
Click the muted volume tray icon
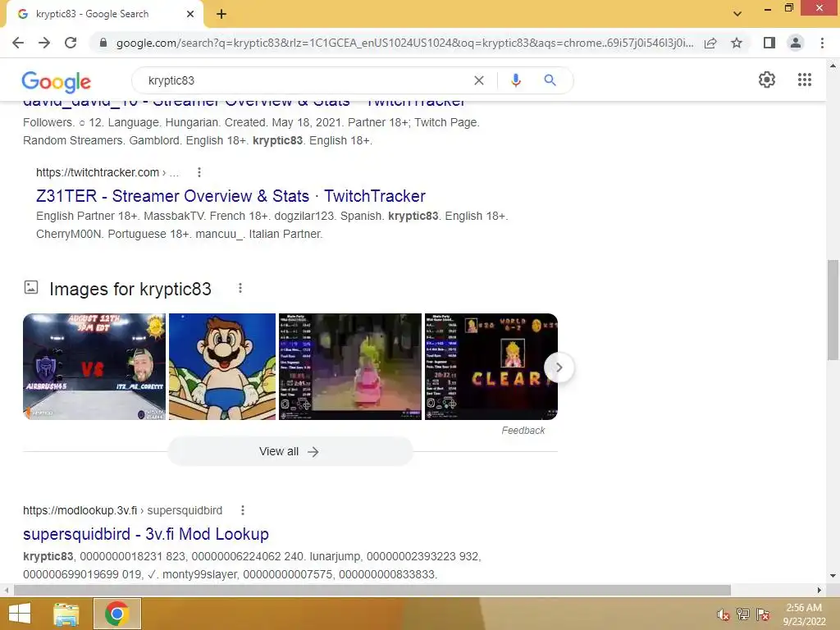[x=724, y=614]
